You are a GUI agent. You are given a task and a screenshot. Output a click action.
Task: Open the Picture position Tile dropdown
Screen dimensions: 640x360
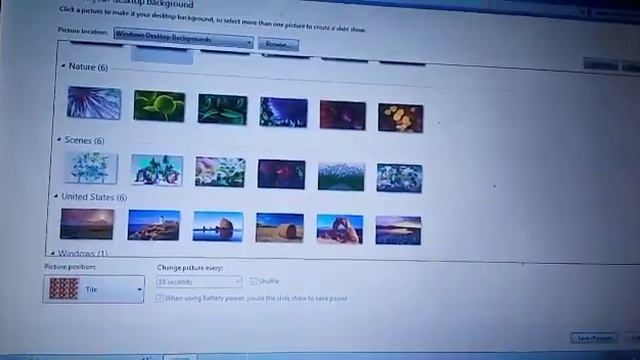(x=93, y=289)
